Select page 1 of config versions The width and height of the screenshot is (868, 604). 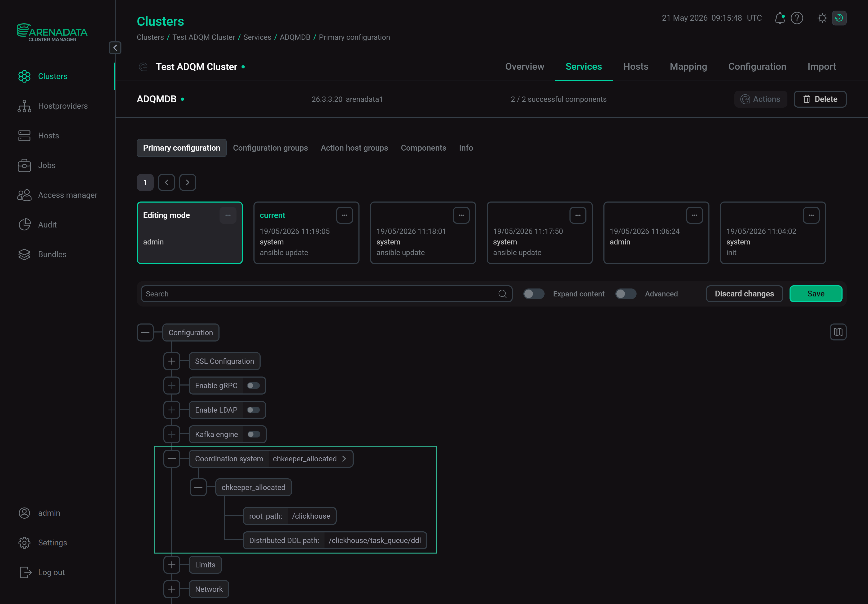coord(145,183)
